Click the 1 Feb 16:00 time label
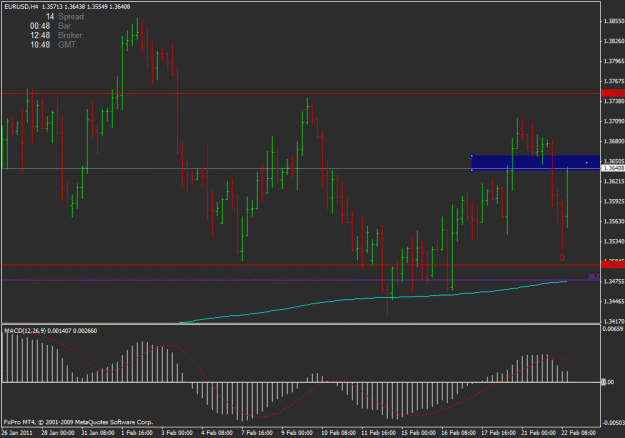625x438 pixels. pyautogui.click(x=137, y=433)
